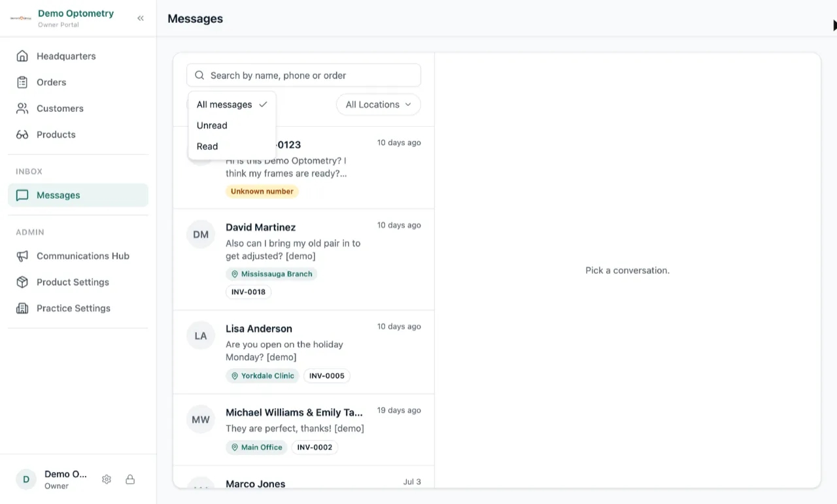
Task: Click the LA avatar for Lisa Anderson
Action: [201, 335]
